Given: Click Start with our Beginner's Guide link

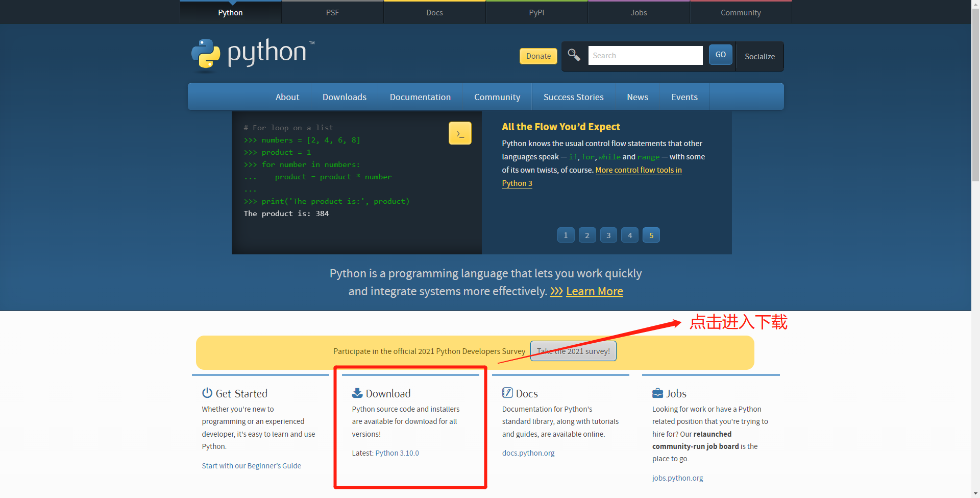Looking at the screenshot, I should [252, 466].
